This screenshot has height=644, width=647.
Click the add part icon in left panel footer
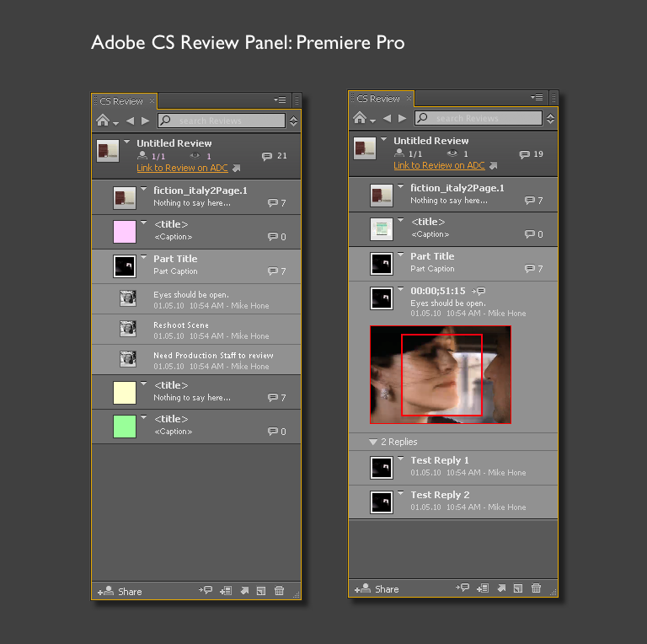[x=226, y=591]
